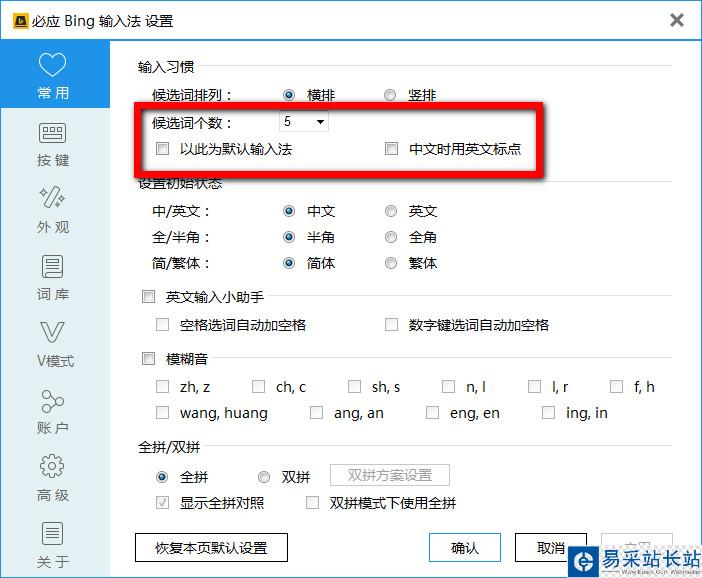Check the sh, s fuzzy option
702x578 pixels.
pos(354,386)
